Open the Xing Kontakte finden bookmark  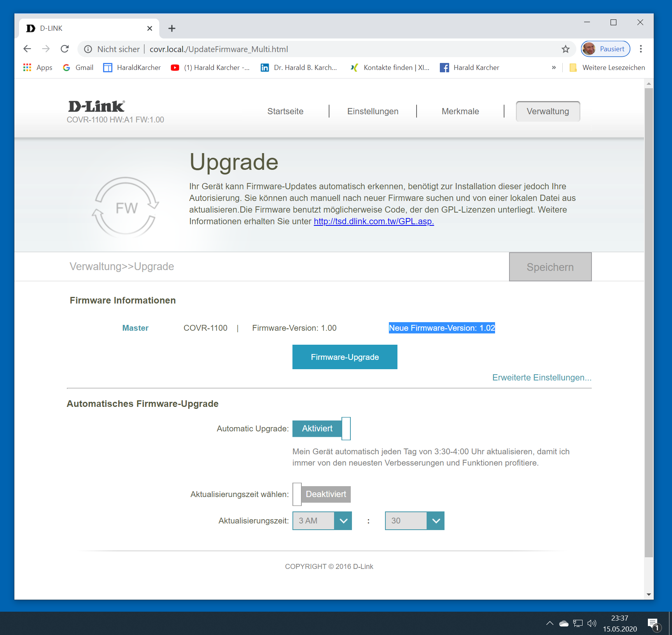coord(390,68)
